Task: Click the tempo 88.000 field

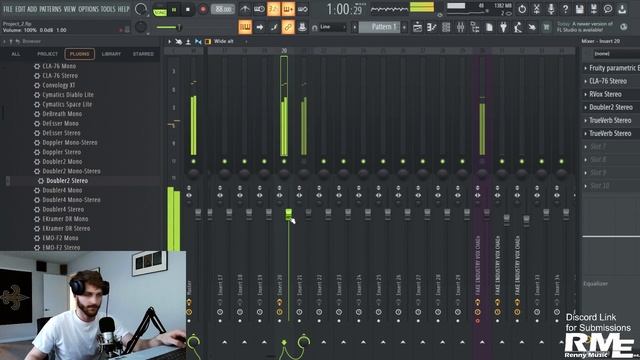Action: click(223, 9)
